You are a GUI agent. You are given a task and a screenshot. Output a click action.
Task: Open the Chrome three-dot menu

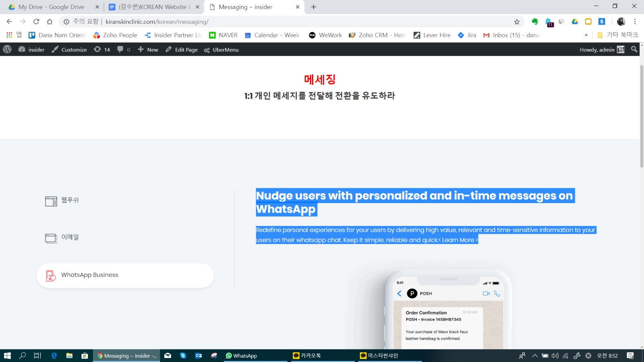[x=635, y=22]
